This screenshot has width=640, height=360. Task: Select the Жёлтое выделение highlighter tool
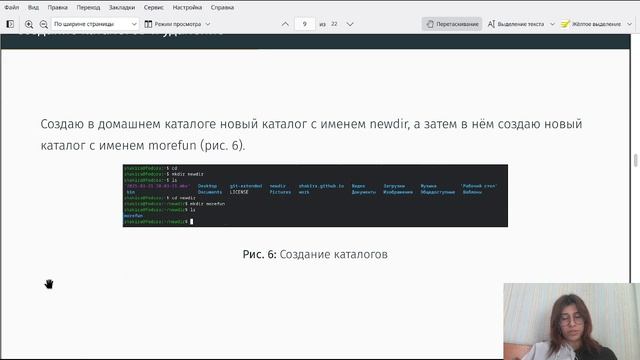tap(591, 24)
